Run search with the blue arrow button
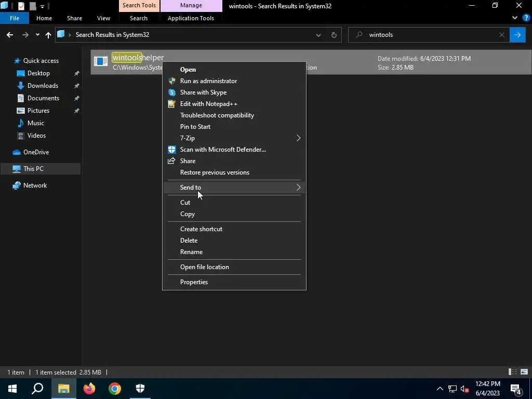Image resolution: width=532 pixels, height=399 pixels. 517,35
